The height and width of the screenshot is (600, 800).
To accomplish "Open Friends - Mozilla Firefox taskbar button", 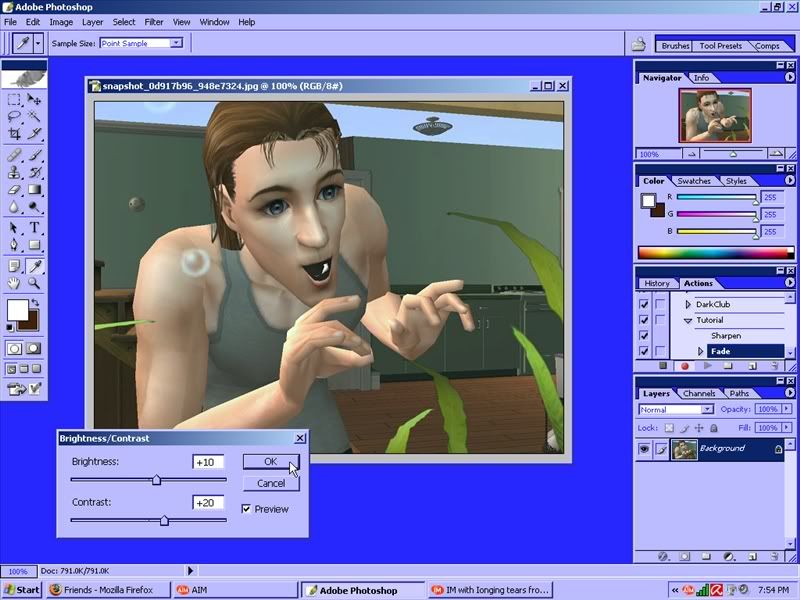I will coord(109,590).
